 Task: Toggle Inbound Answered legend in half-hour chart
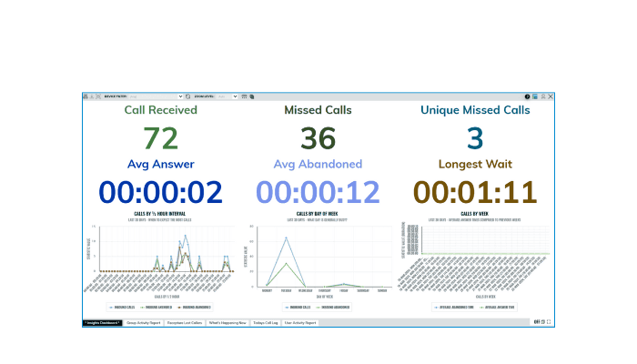tap(156, 308)
